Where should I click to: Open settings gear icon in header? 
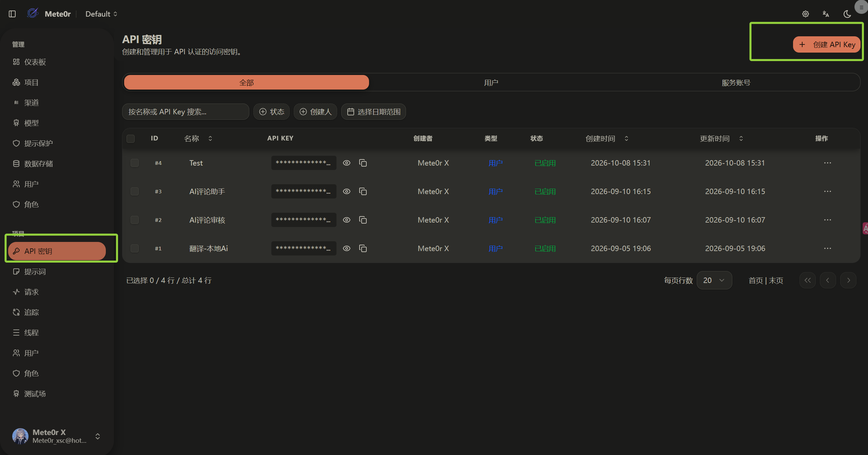[x=805, y=14]
